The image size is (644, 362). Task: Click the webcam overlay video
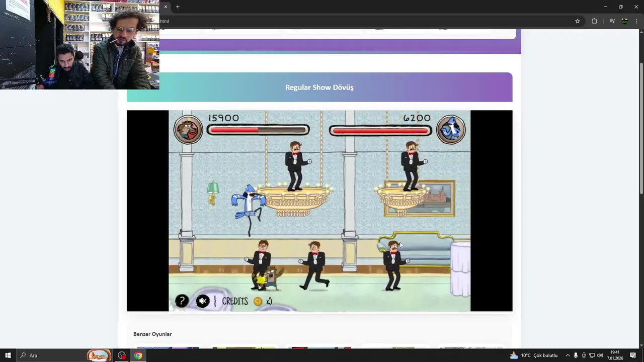pyautogui.click(x=79, y=45)
